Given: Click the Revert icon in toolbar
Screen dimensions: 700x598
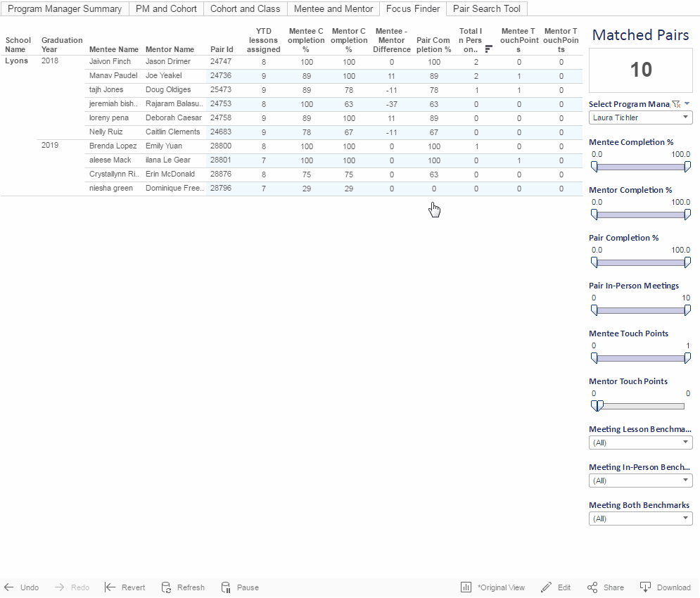Looking at the screenshot, I should pos(110,587).
